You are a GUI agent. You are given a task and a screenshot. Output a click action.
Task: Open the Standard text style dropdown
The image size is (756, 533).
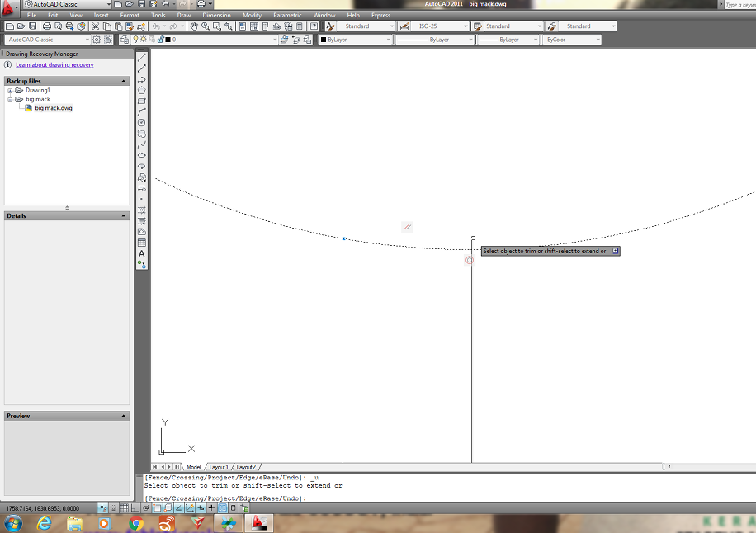(x=366, y=26)
